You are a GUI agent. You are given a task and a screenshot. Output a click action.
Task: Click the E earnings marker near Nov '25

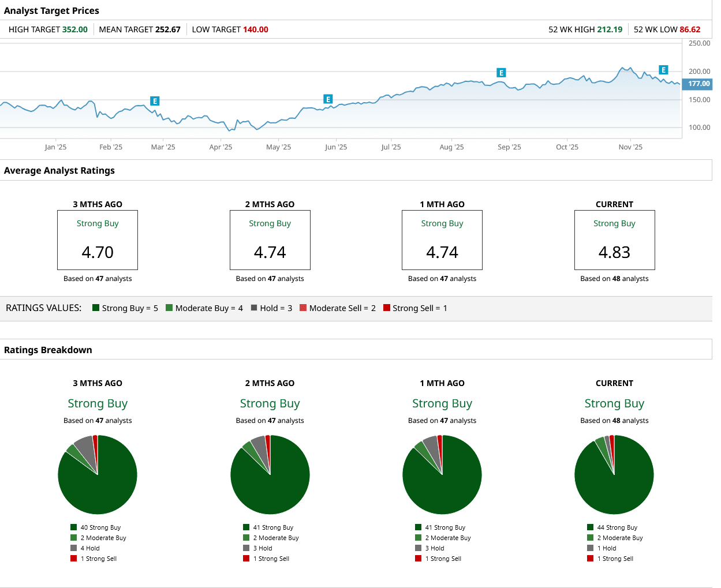coord(663,69)
